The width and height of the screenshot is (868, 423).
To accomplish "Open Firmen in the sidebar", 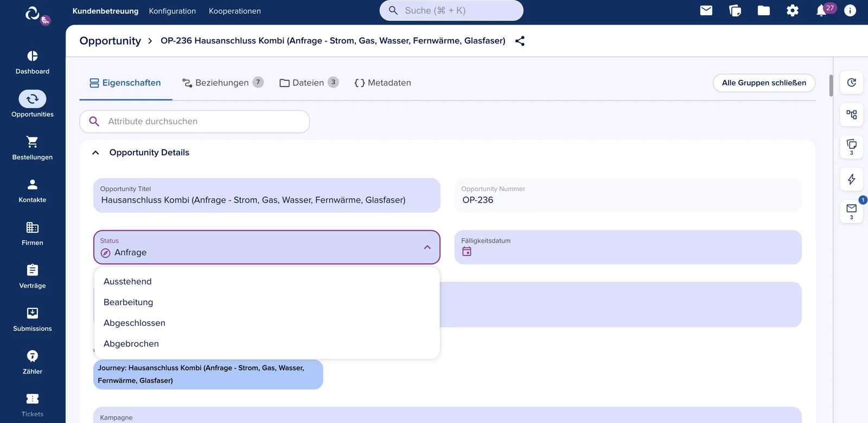I will pos(33,234).
